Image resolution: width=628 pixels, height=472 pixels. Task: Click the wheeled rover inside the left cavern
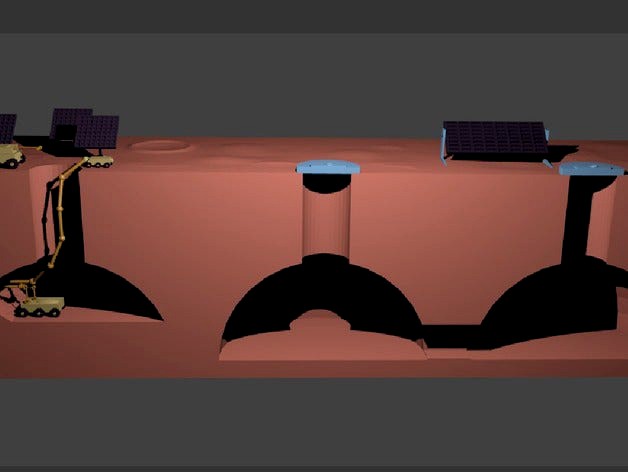pyautogui.click(x=35, y=302)
